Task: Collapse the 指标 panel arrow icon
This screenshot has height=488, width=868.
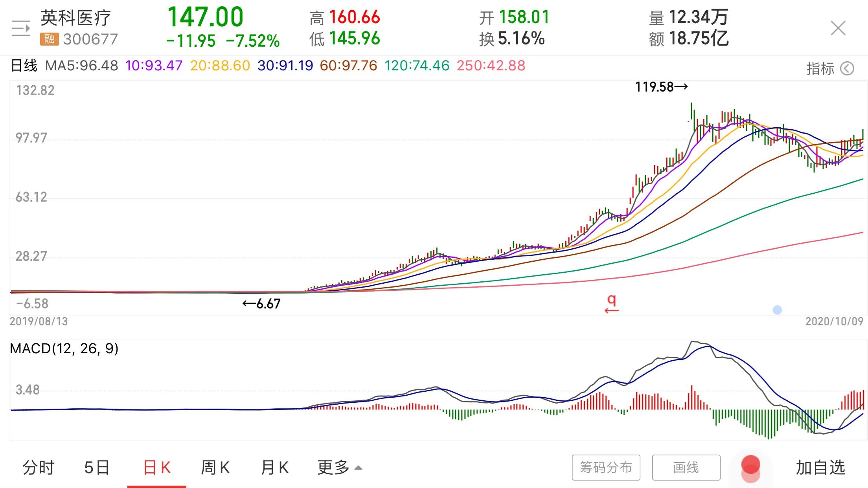Action: point(847,69)
